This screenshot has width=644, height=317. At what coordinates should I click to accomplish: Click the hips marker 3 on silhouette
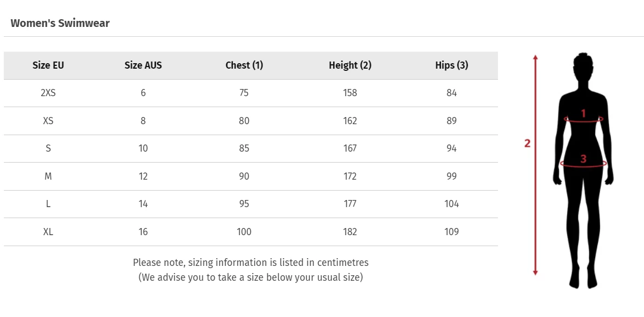tap(583, 159)
